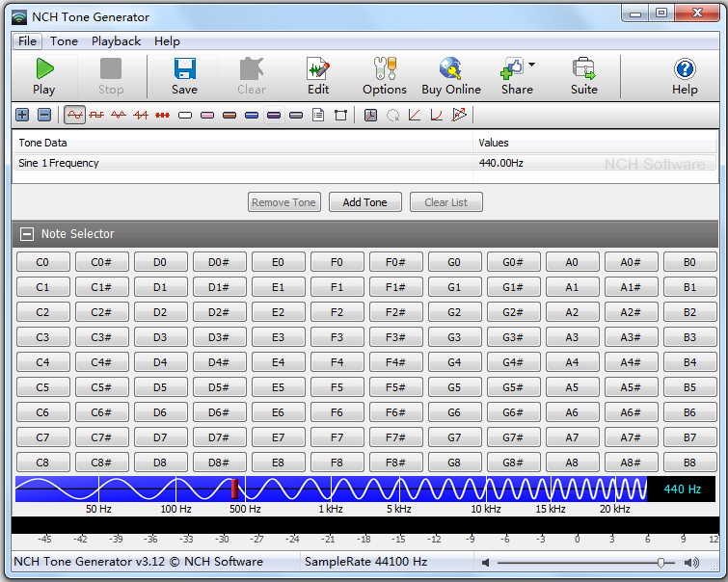
Task: Click the Add Tone button
Action: click(364, 202)
